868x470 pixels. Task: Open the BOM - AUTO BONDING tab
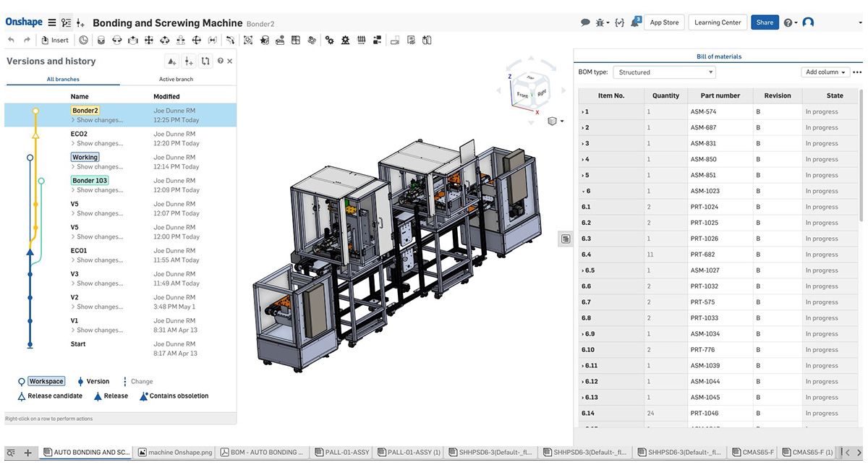(x=263, y=453)
